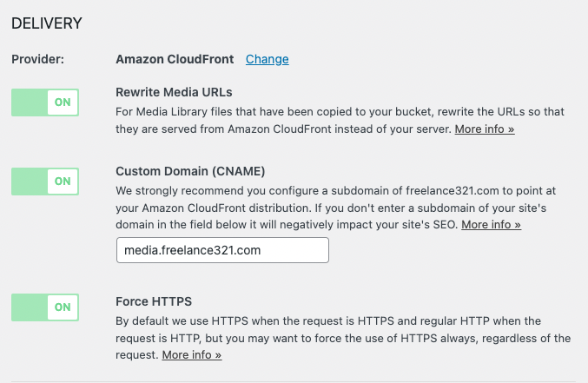588x383 pixels.
Task: Click the subdomain recommendation paragraph
Action: pos(335,208)
